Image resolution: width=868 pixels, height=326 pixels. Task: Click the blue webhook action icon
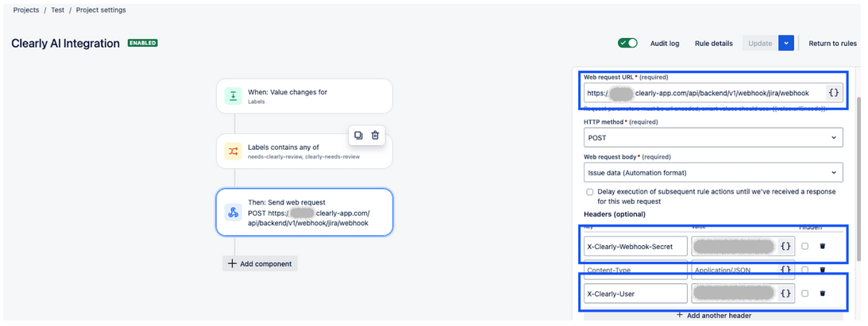point(233,213)
